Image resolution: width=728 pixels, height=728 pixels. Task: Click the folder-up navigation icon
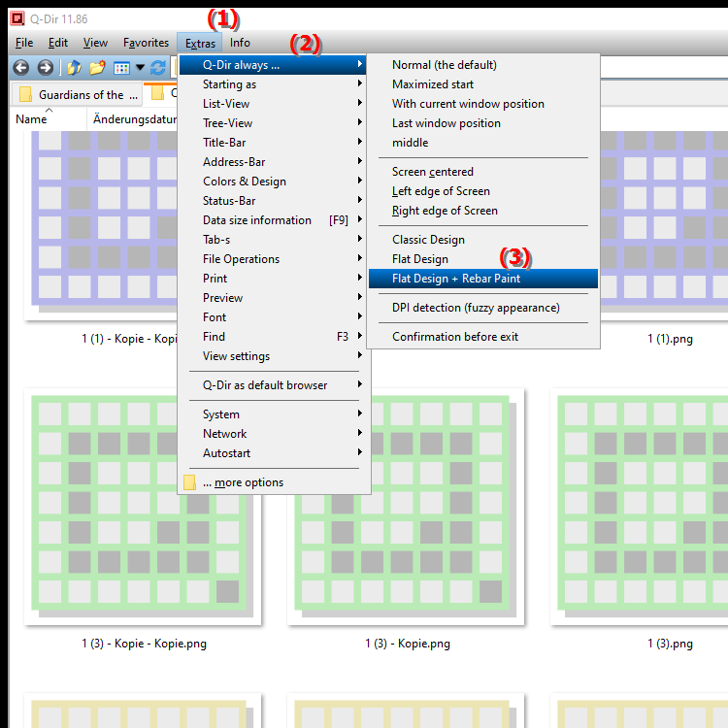(x=75, y=68)
